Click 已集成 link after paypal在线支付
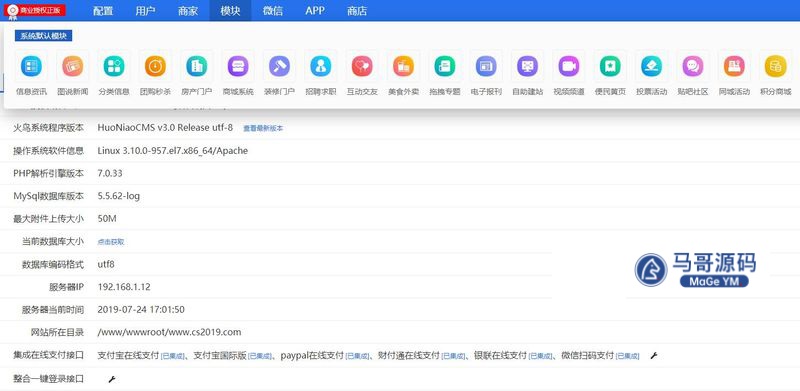This screenshot has width=800, height=391. [x=357, y=356]
